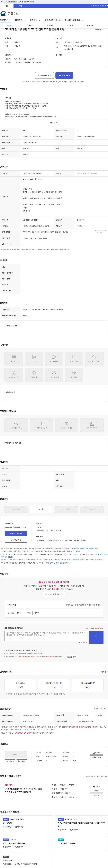
Task: Switch to the 기업 tab
Action: [20, 6]
